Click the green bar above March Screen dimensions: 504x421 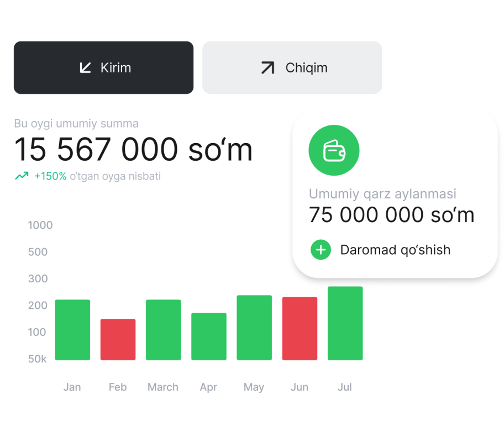click(x=163, y=329)
